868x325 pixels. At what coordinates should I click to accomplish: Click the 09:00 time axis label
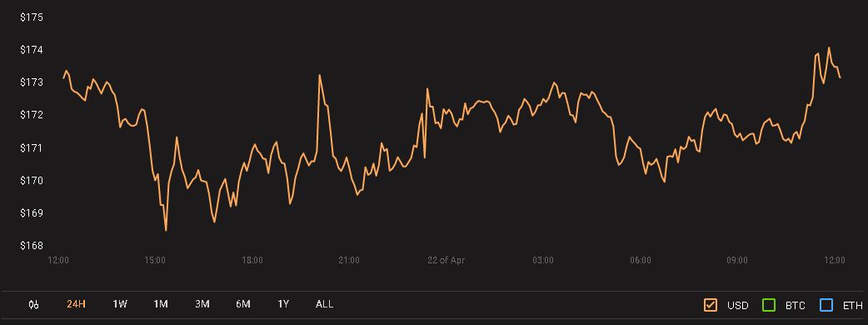click(737, 260)
